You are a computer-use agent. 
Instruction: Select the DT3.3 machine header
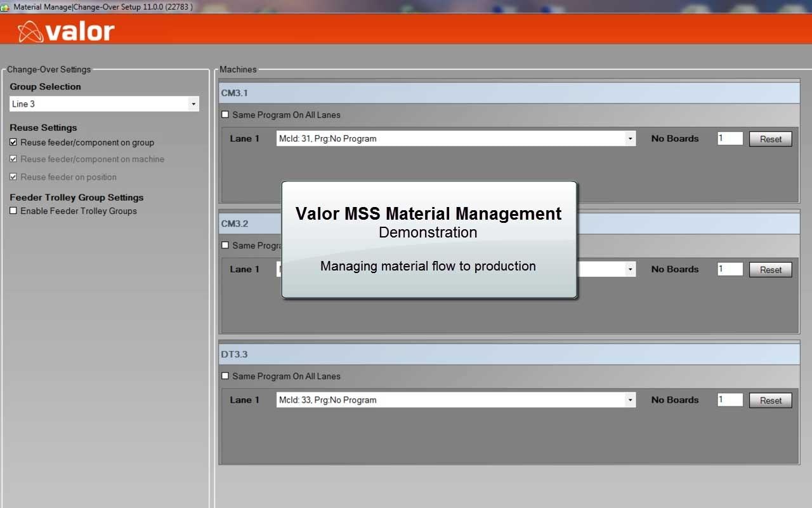tap(509, 354)
